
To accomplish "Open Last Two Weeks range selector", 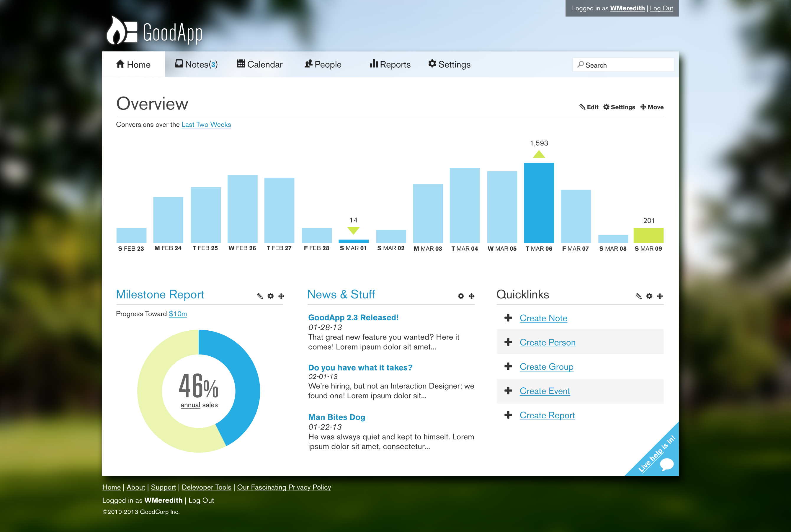I will pos(206,125).
